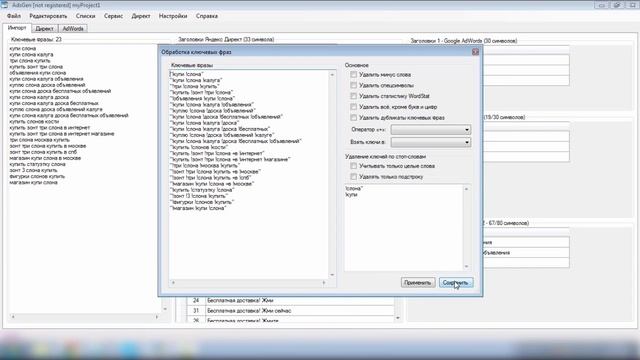Click "!слона" entry in stop-words box
This screenshot has width=640, height=360.
point(354,189)
